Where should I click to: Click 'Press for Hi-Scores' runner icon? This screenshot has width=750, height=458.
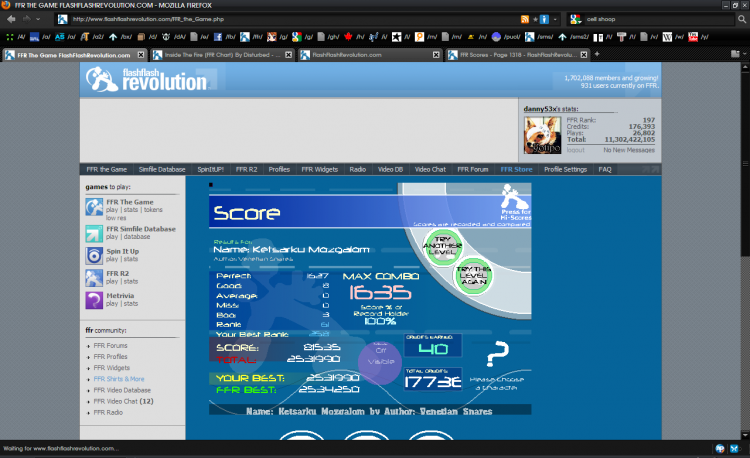click(x=515, y=203)
